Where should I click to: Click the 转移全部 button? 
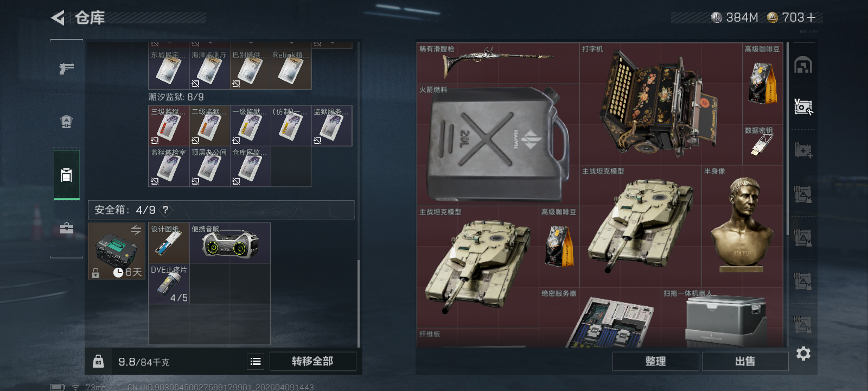click(x=312, y=361)
